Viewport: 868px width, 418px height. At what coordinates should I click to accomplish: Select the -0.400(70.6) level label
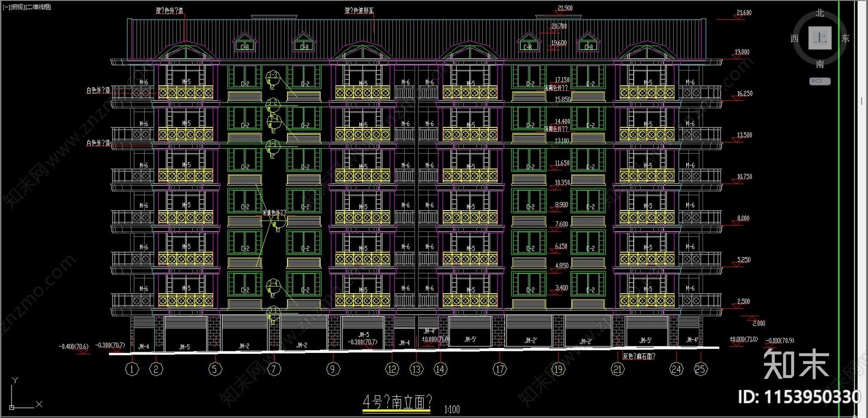[74, 346]
